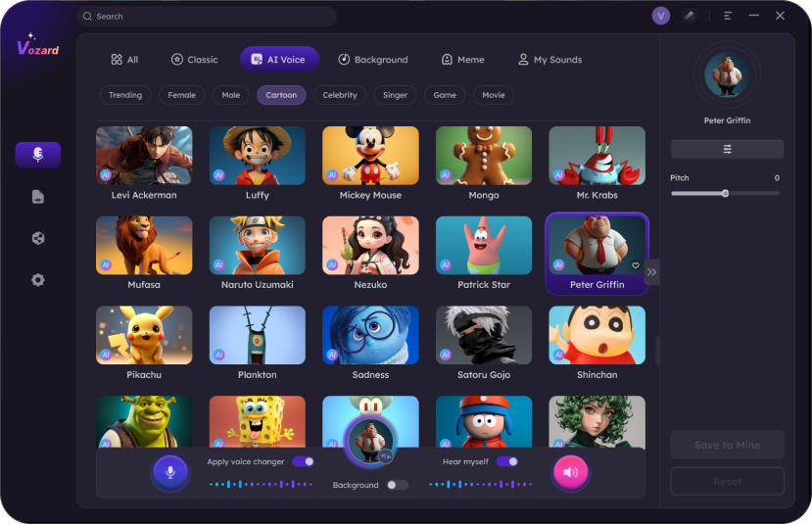Filter by Movie category
The height and width of the screenshot is (524, 812).
[494, 95]
